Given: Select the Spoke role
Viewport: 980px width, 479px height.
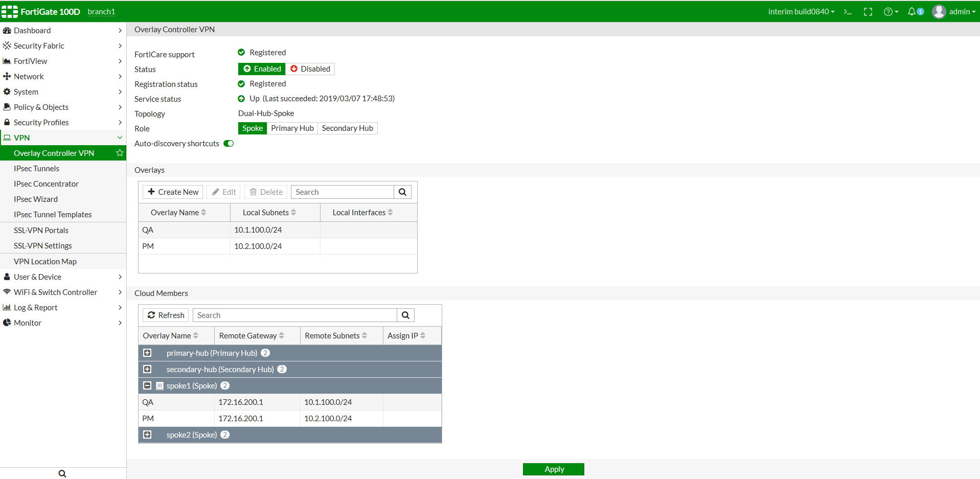Looking at the screenshot, I should coord(253,128).
